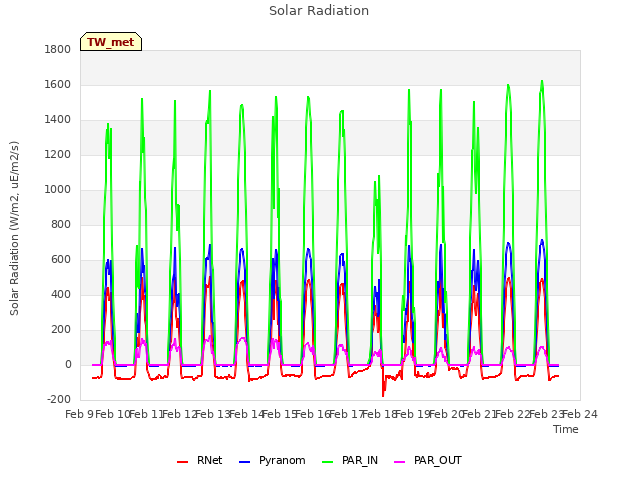Click the magenta PAR_OUT legend color marker
Viewport: 640px width, 480px height.
pos(400,462)
